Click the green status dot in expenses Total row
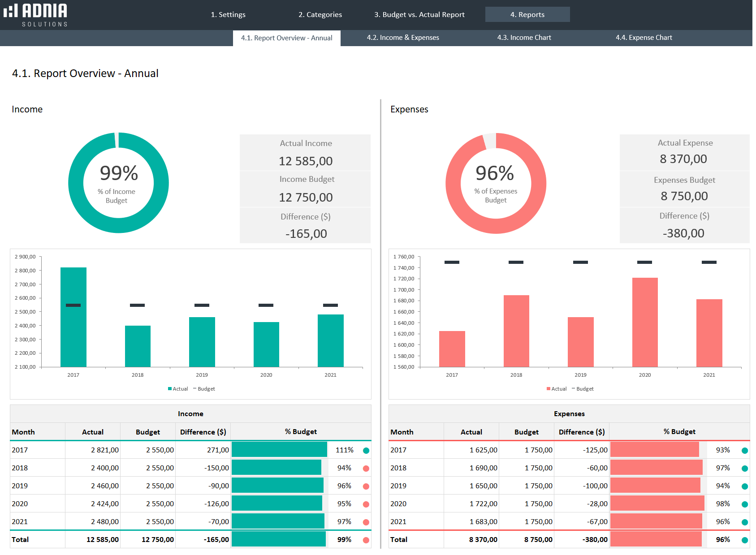 point(745,540)
